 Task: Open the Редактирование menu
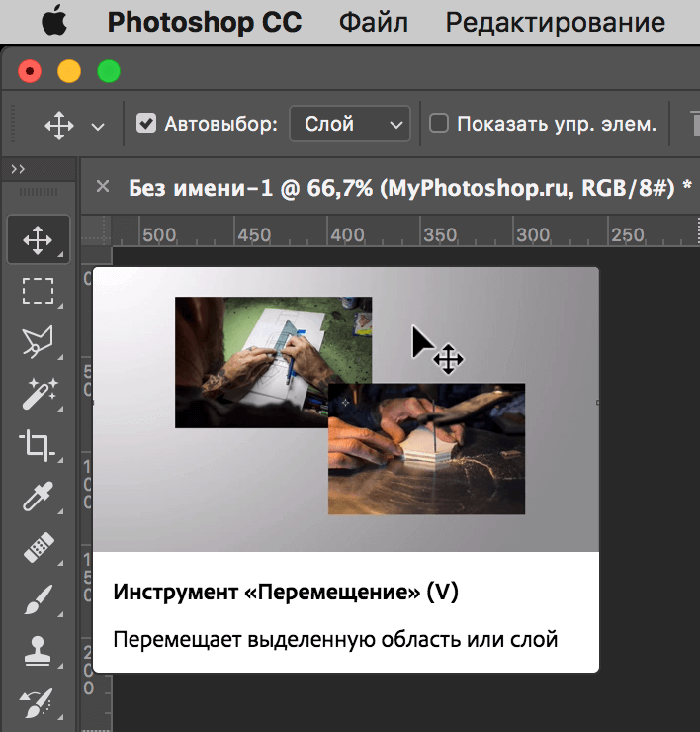coord(556,23)
